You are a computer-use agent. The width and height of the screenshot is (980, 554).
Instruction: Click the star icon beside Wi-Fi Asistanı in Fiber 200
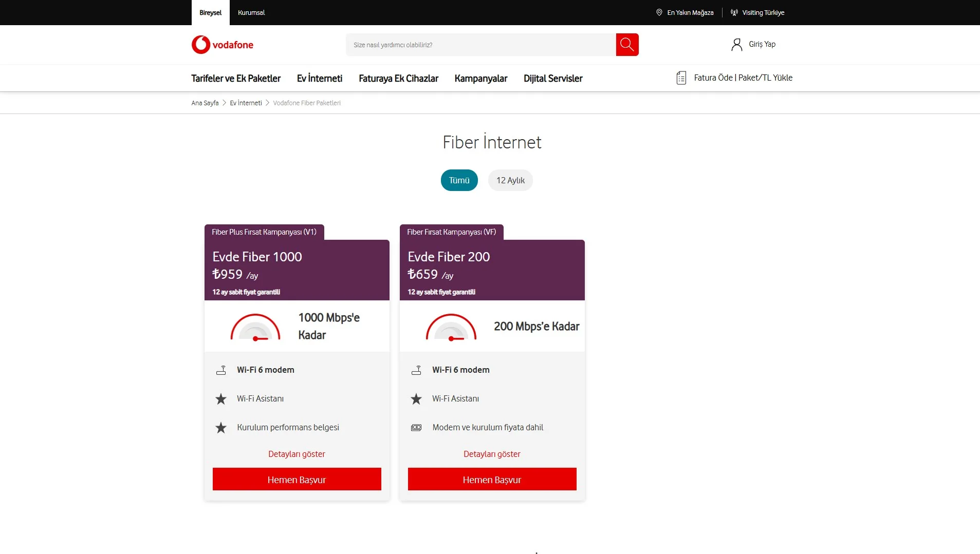(416, 398)
